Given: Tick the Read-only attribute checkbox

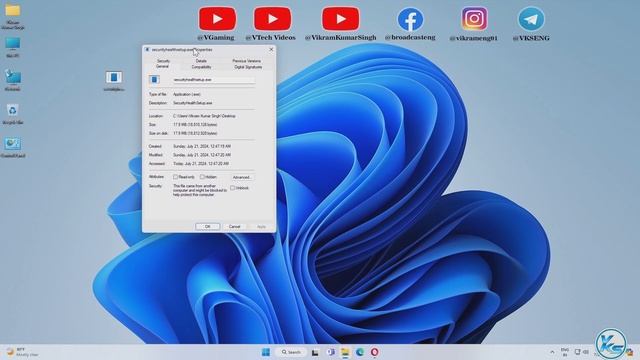Looking at the screenshot, I should click(x=176, y=177).
